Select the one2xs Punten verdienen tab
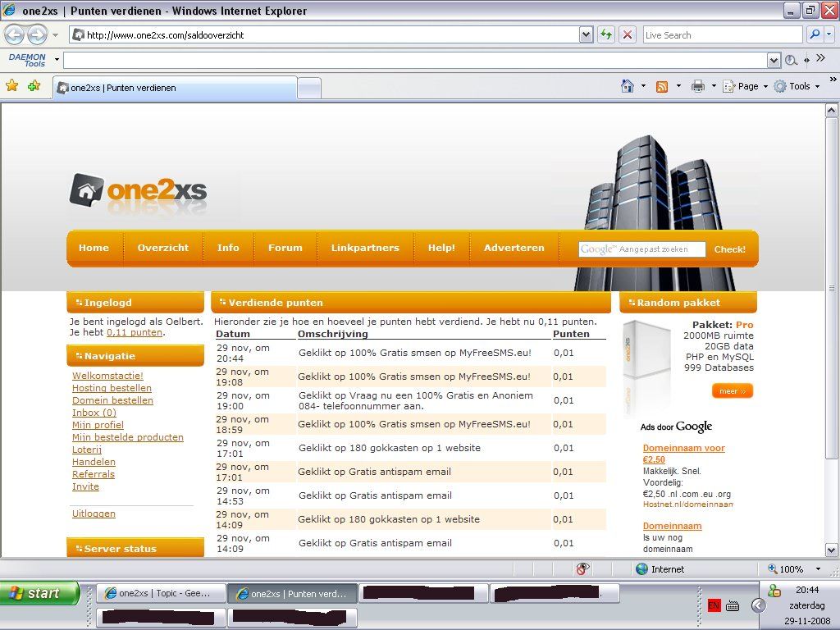This screenshot has height=630, width=840. (175, 88)
